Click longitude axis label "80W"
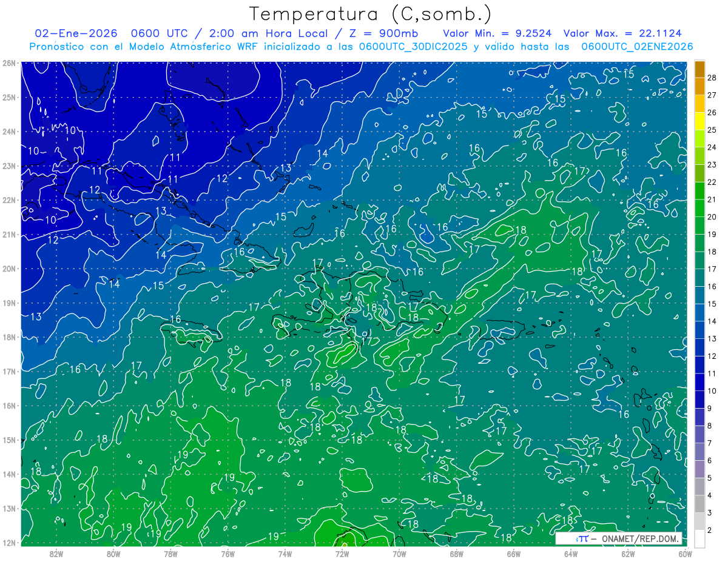The image size is (728, 562). click(x=113, y=554)
